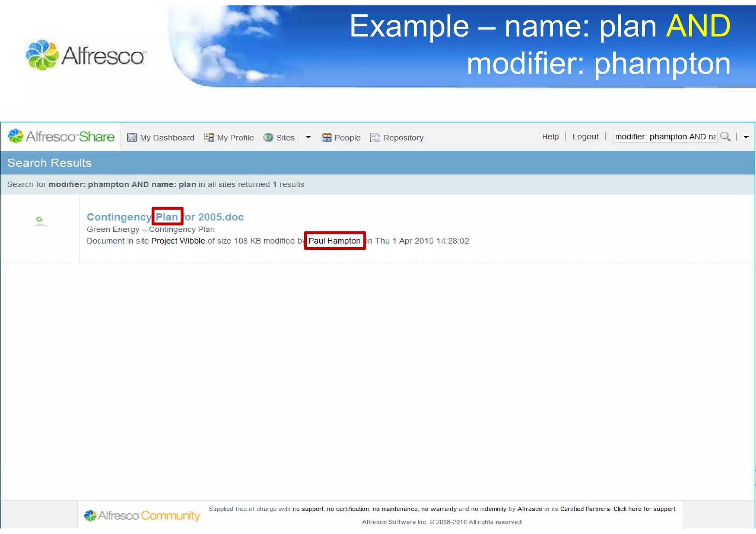Focus the search input field
The image size is (756, 534).
tap(665, 137)
